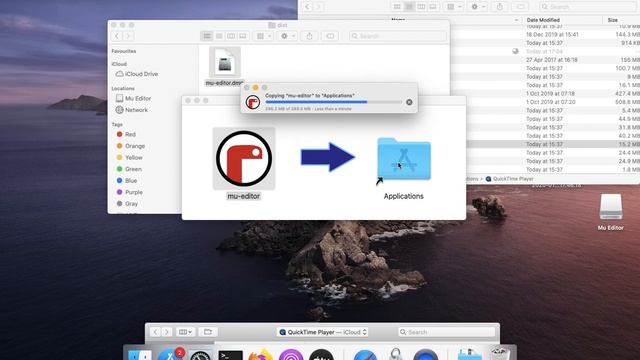640x360 pixels.
Task: Sort by Size column
Action: [613, 20]
